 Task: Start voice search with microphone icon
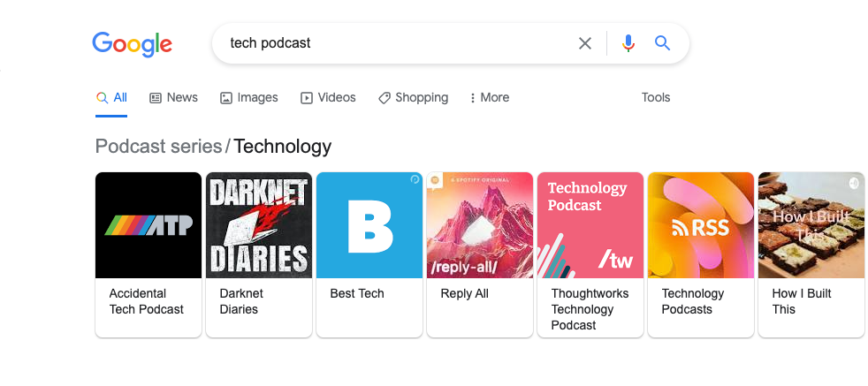[x=628, y=43]
